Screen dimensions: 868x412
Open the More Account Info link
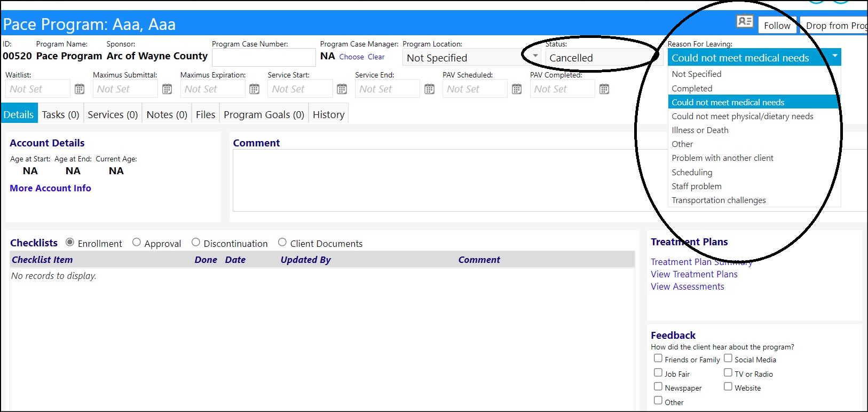click(50, 188)
